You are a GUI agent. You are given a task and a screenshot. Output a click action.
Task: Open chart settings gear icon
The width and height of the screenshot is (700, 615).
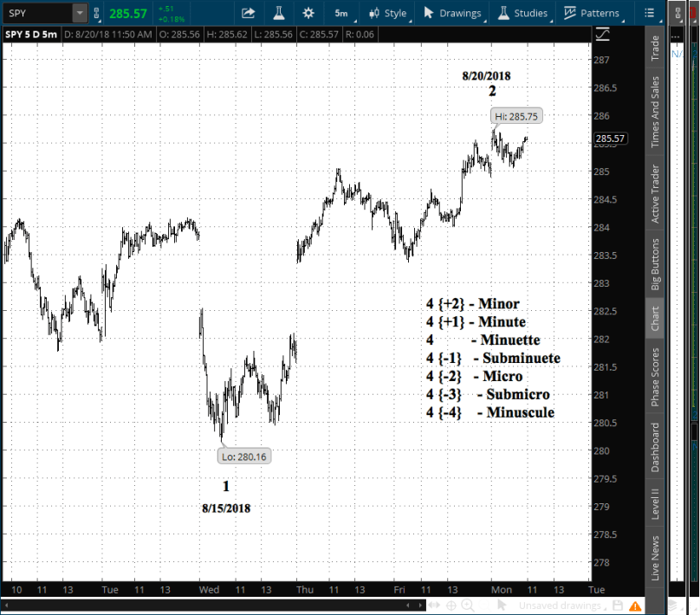click(308, 13)
